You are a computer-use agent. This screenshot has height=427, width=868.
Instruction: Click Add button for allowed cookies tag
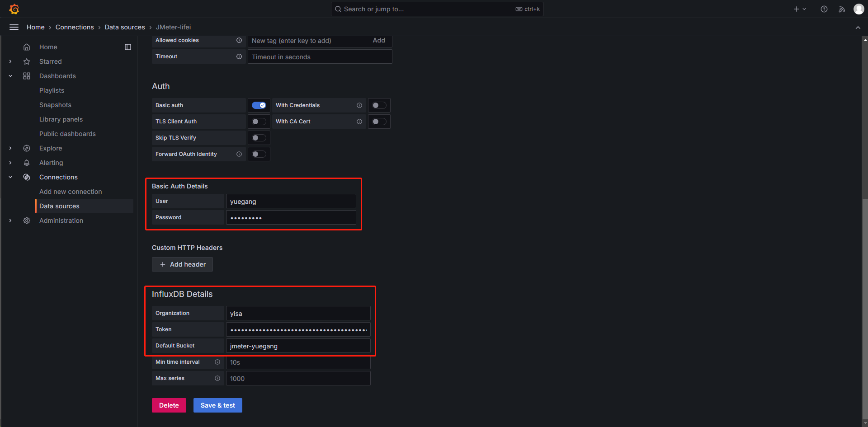pyautogui.click(x=379, y=40)
